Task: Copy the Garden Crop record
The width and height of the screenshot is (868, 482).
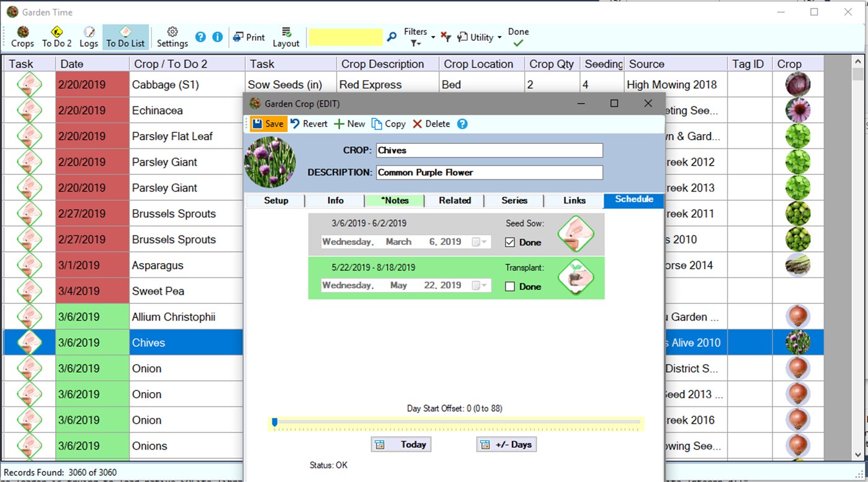Action: (x=388, y=123)
